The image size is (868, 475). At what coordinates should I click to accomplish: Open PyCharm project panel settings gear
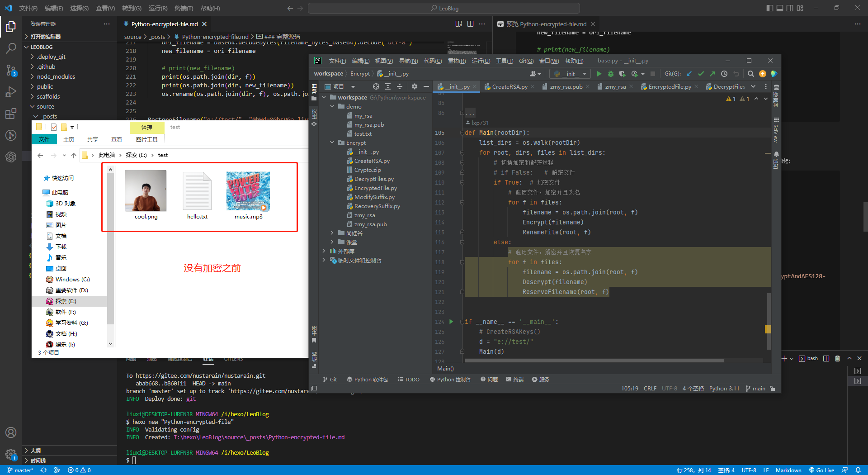[415, 86]
